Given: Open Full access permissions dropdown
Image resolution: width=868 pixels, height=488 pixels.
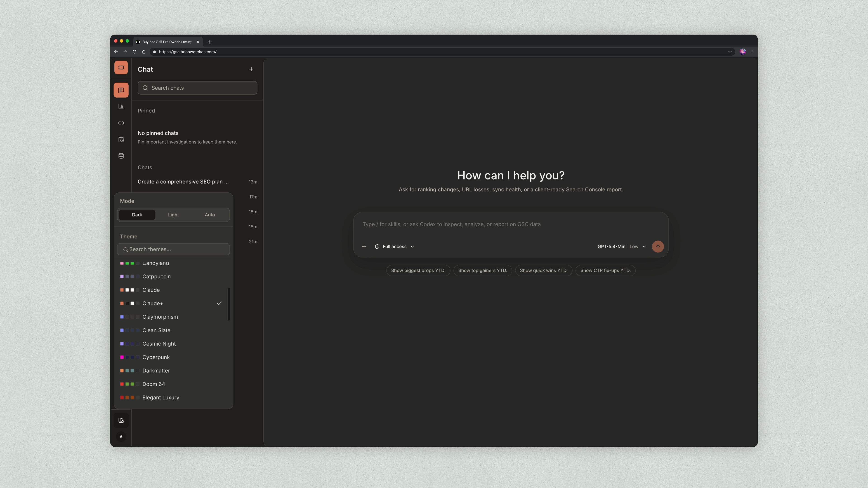Looking at the screenshot, I should pos(394,247).
